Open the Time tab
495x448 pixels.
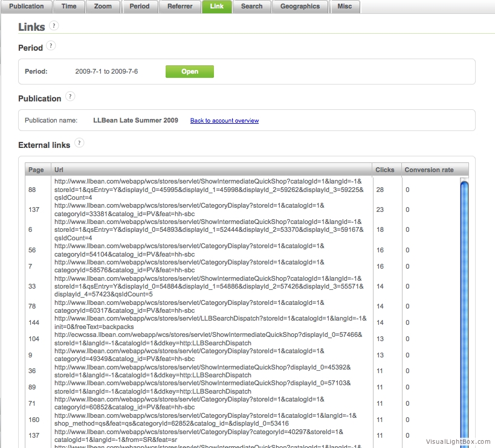pyautogui.click(x=69, y=7)
